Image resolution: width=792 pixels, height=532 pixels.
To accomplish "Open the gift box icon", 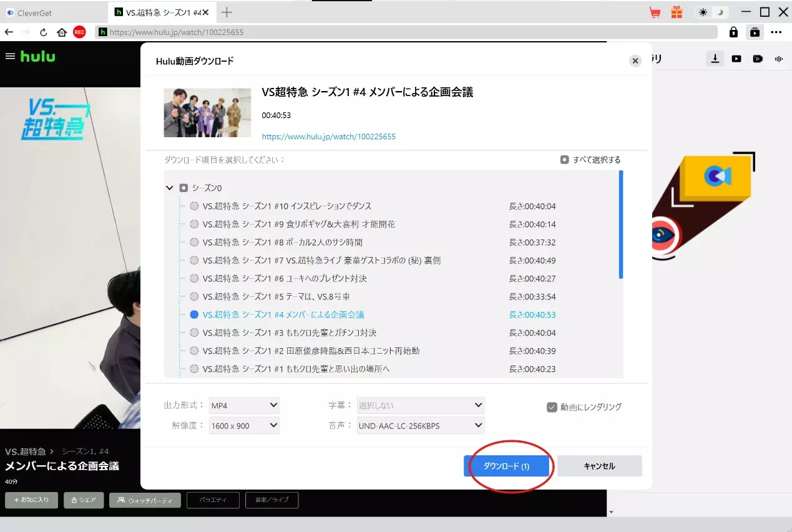I will point(677,12).
